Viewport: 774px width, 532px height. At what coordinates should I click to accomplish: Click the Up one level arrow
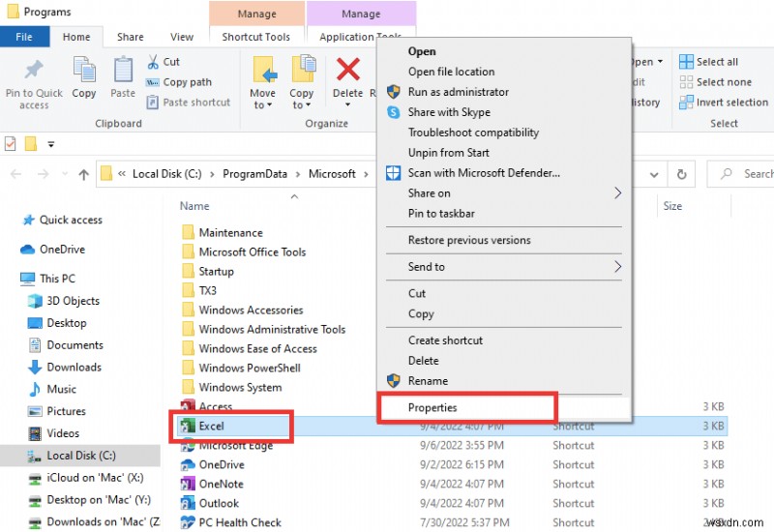84,174
